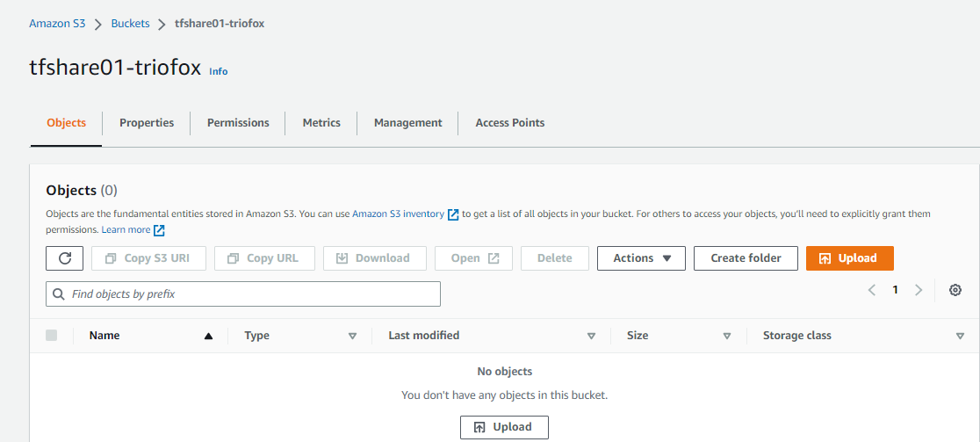980x442 pixels.
Task: Sort by Last modified column arrow
Action: click(591, 337)
